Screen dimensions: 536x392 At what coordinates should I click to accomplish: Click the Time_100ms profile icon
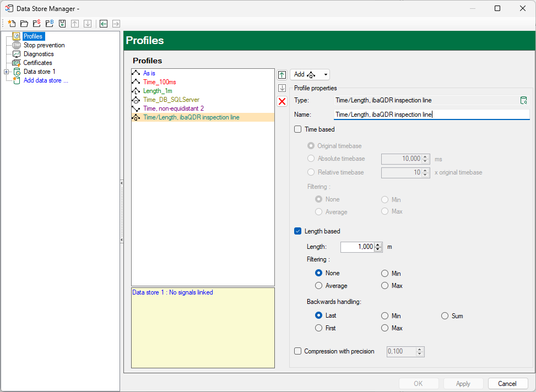(x=136, y=82)
